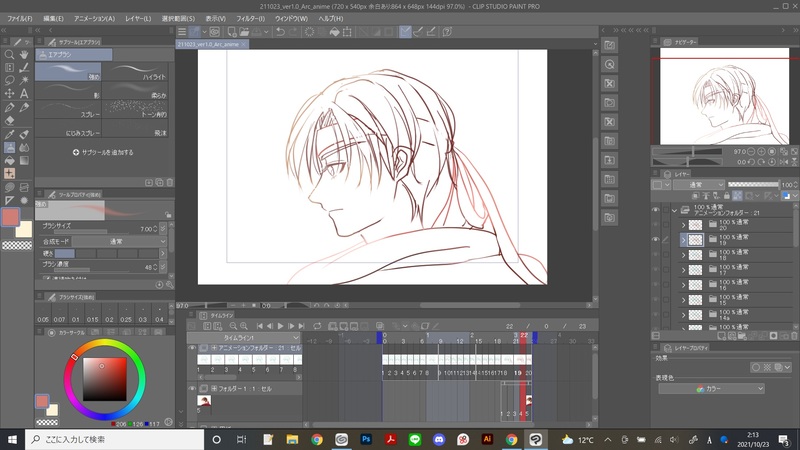Open the layer blending mode dropdown
The height and width of the screenshot is (450, 800).
point(697,185)
